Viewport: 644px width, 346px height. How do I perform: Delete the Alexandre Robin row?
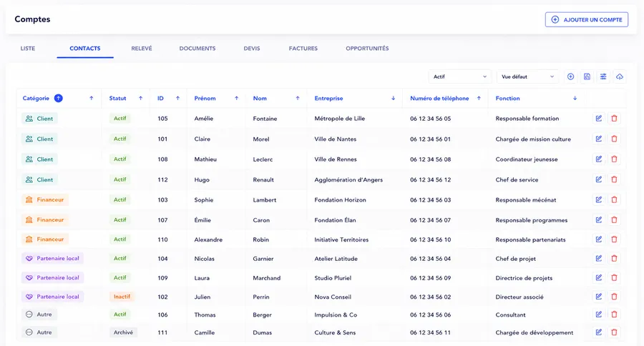pos(614,239)
